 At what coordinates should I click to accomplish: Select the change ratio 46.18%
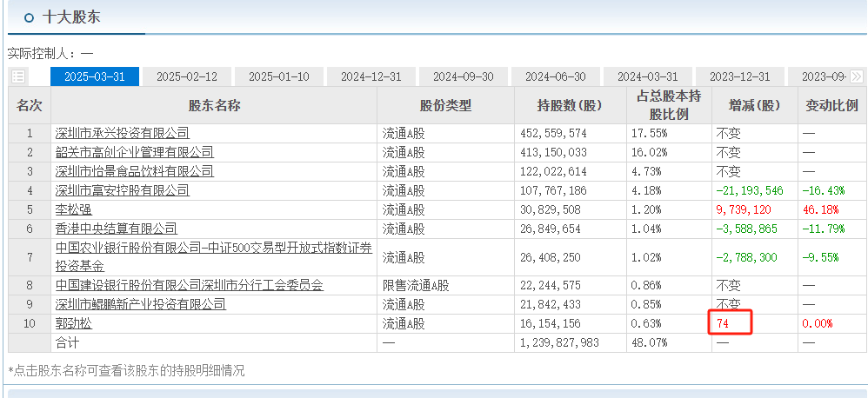click(820, 209)
